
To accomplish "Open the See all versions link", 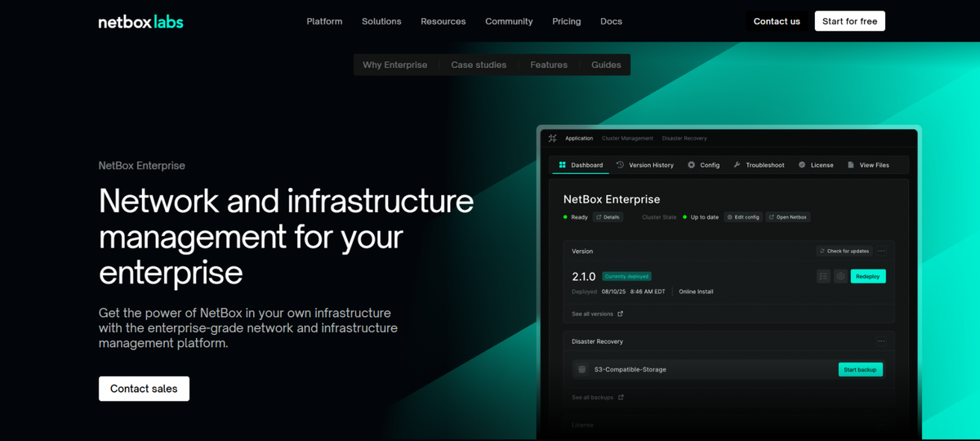I will [x=597, y=314].
